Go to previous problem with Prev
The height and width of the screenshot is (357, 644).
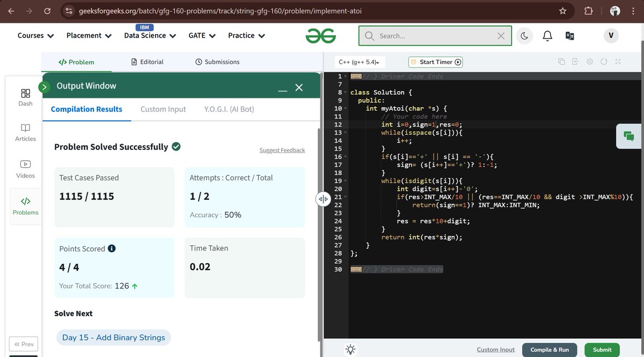(24, 344)
